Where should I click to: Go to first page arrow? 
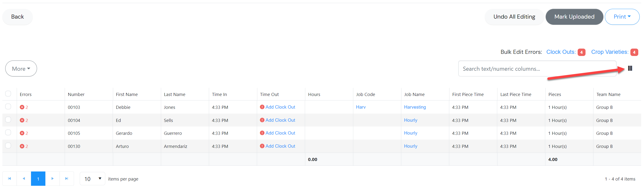pyautogui.click(x=10, y=179)
